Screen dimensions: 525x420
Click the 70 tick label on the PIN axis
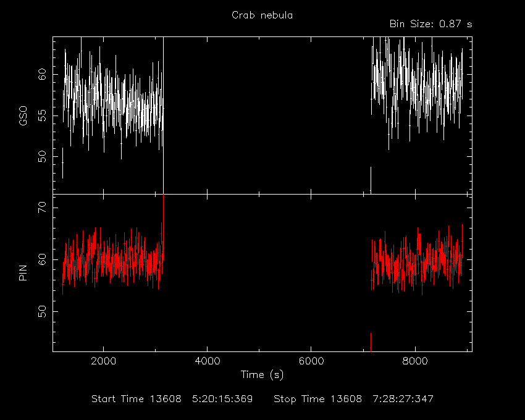click(x=42, y=208)
